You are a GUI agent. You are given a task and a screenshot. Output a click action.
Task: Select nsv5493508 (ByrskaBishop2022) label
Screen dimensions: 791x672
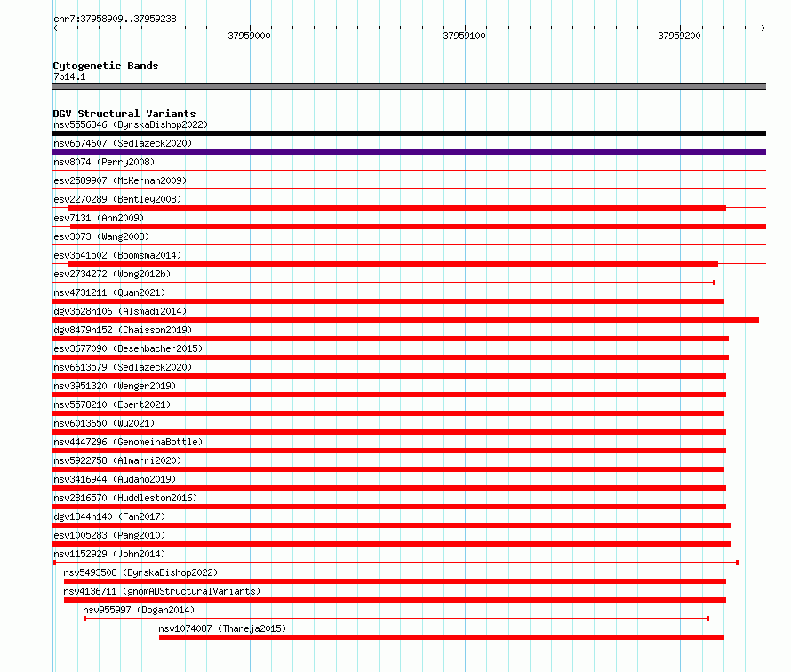tap(140, 572)
